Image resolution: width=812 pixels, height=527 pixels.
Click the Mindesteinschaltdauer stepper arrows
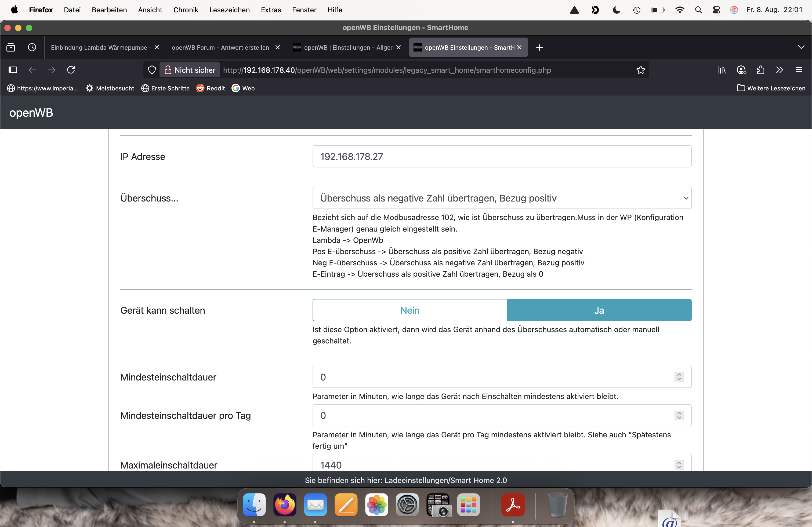[x=679, y=377]
